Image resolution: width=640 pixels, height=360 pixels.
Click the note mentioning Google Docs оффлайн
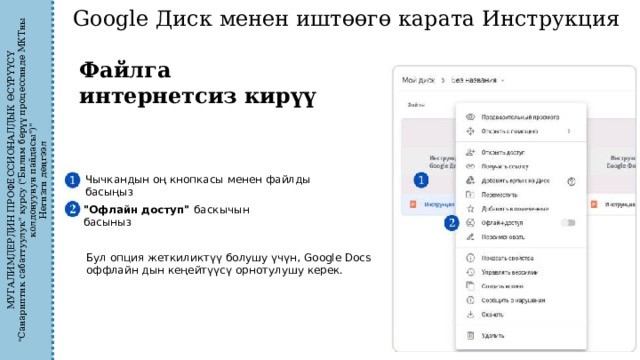229,264
